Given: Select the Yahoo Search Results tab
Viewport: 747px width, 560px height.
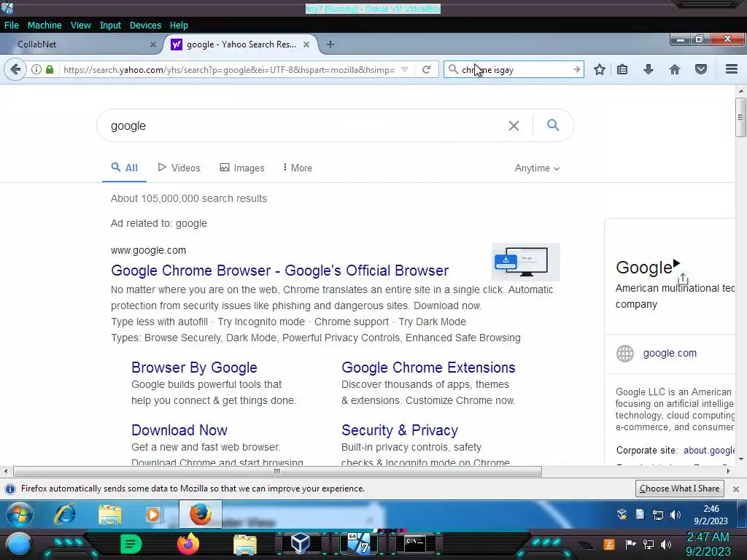Looking at the screenshot, I should (241, 44).
